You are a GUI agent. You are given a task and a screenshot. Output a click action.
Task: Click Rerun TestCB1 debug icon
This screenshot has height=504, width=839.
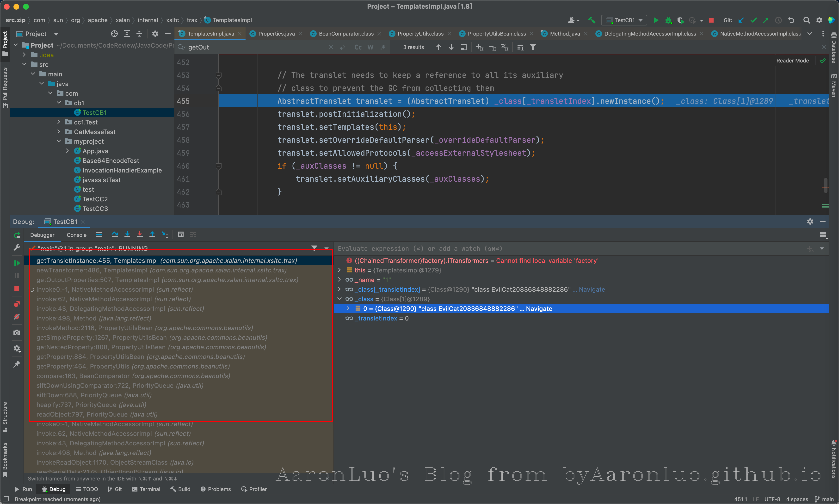tap(17, 235)
